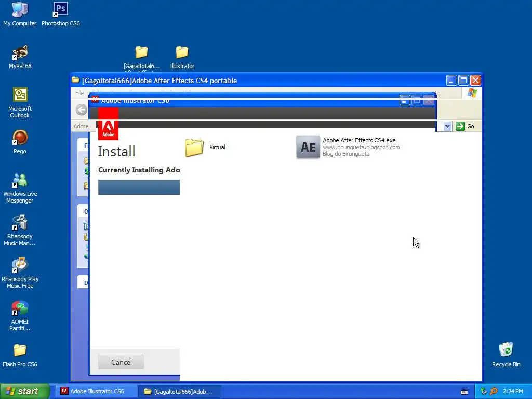Viewport: 532px width, 399px height.
Task: Click magnifier tray icon
Action: (494, 391)
